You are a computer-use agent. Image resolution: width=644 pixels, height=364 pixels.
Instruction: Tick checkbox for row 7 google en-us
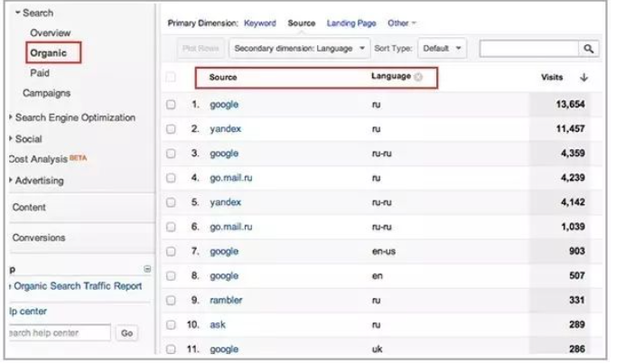(x=171, y=251)
